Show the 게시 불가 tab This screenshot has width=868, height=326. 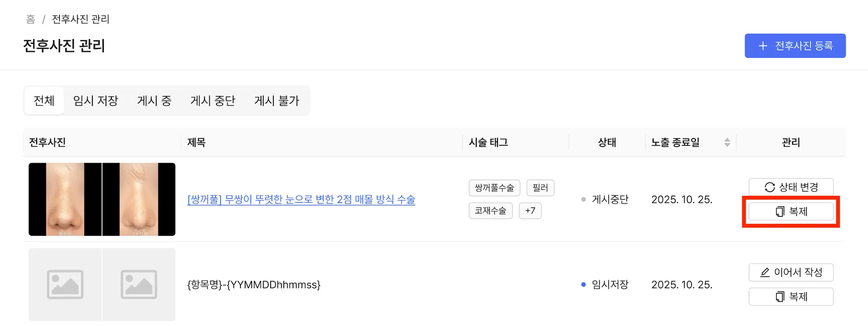(277, 101)
